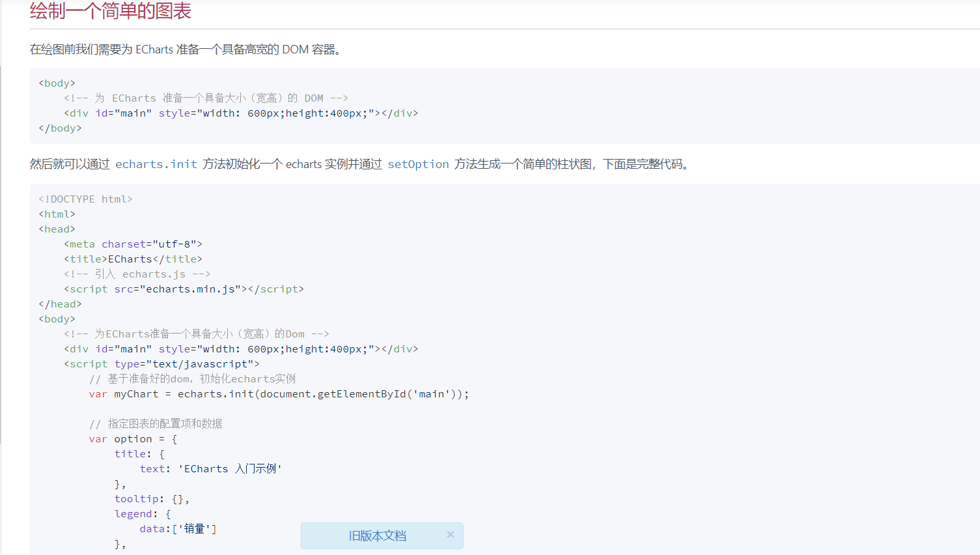Click the inline code echarts.init
Screen dimensions: 980x555
pos(156,164)
